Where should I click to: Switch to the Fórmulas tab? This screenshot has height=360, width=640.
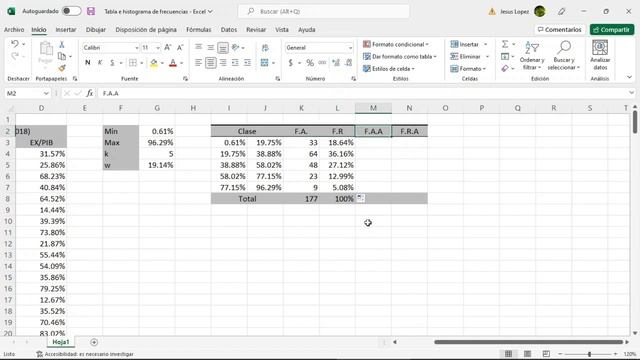(199, 30)
